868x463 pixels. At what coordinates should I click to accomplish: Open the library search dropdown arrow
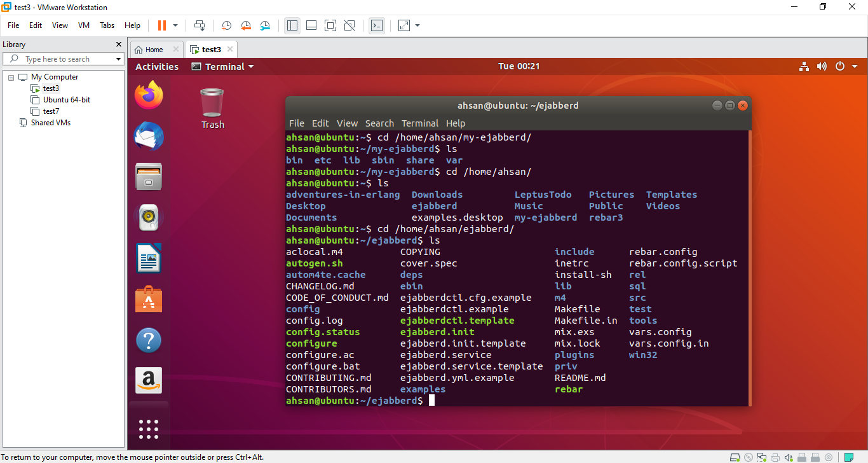118,59
